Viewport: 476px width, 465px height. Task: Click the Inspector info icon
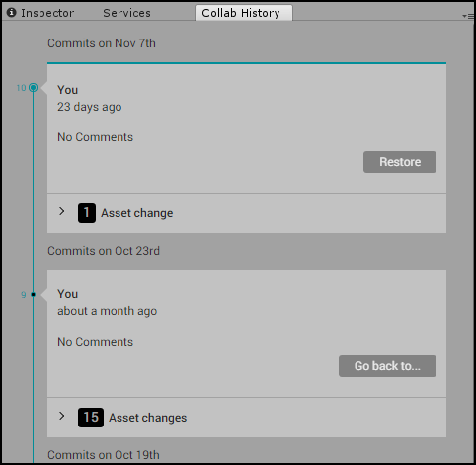pos(11,13)
